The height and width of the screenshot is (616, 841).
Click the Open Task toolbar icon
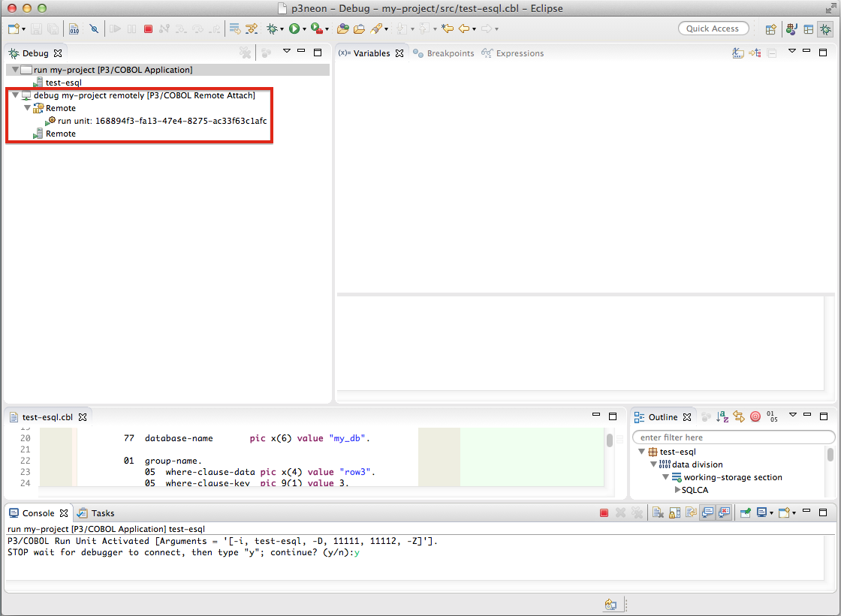tap(360, 29)
